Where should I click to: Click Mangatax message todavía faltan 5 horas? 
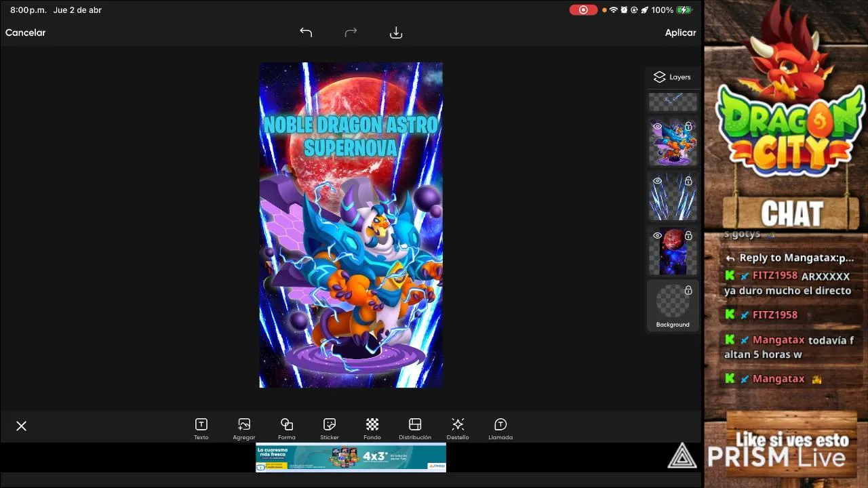tap(789, 347)
